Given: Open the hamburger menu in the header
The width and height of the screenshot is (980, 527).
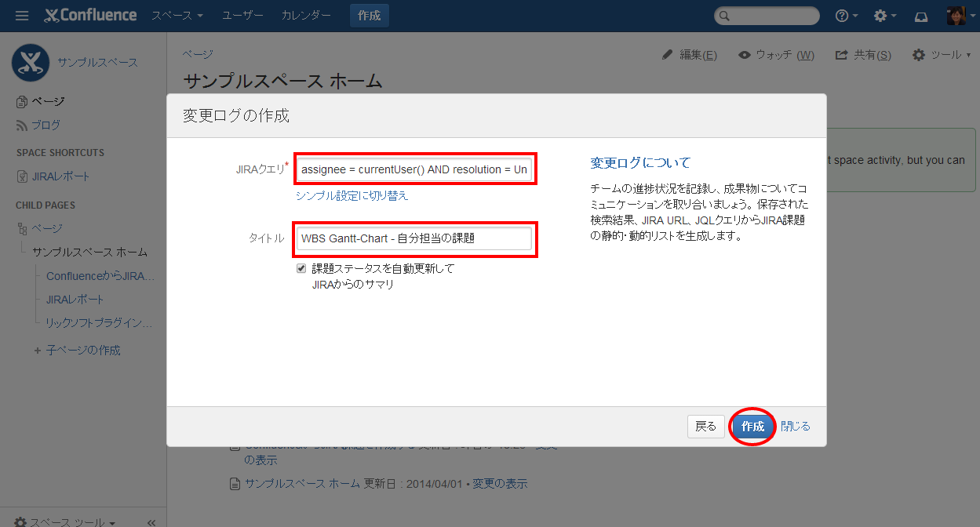Looking at the screenshot, I should point(22,16).
